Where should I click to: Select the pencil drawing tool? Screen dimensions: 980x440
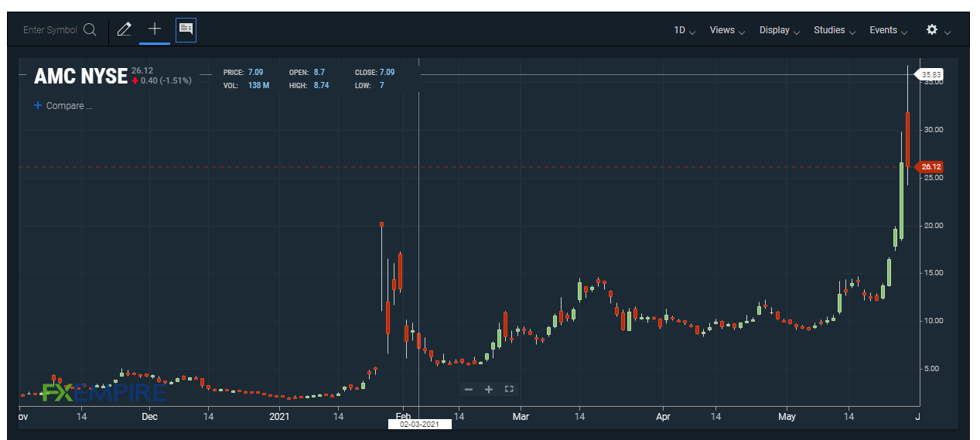[x=124, y=29]
